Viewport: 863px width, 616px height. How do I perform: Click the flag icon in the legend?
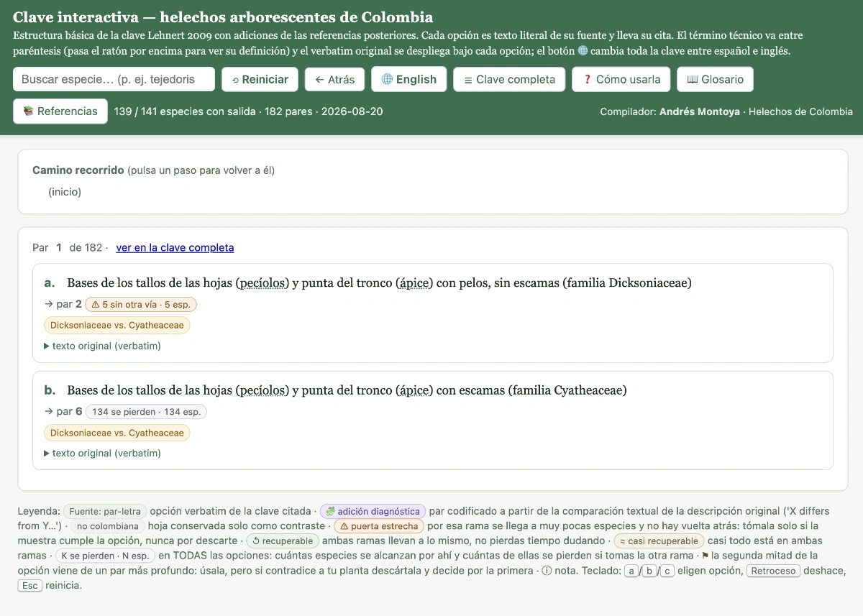[705, 556]
